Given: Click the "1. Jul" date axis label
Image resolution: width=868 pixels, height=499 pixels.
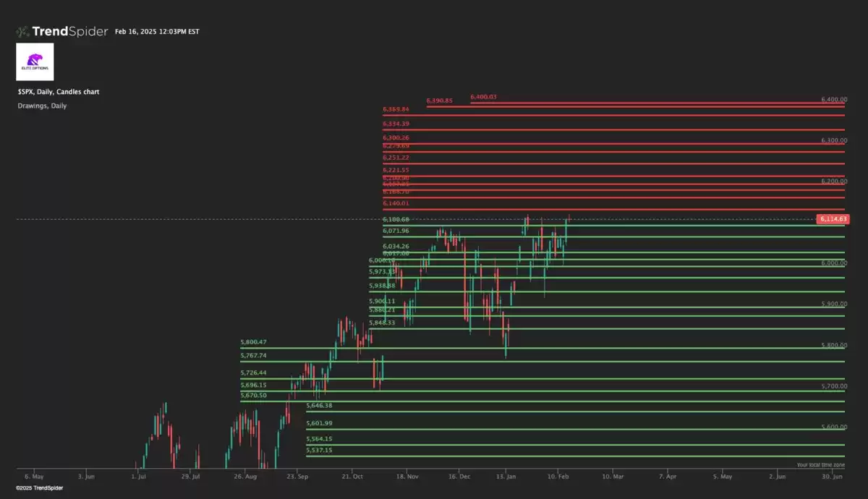Looking at the screenshot, I should pyautogui.click(x=140, y=477).
